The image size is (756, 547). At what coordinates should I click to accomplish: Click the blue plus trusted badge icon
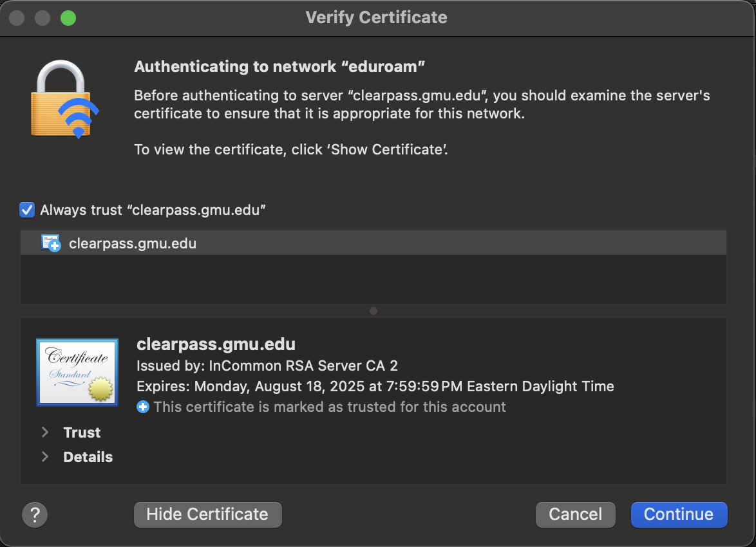tap(143, 407)
